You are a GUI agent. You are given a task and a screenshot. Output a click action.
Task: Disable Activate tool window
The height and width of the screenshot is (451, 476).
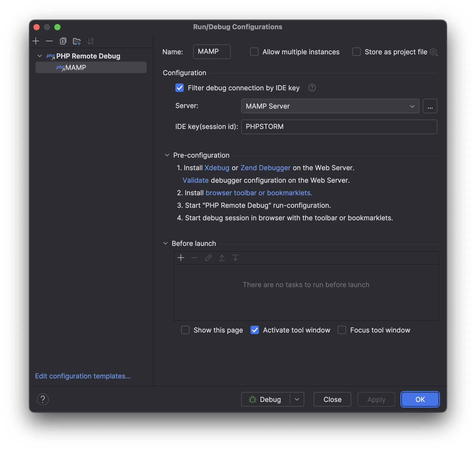254,330
